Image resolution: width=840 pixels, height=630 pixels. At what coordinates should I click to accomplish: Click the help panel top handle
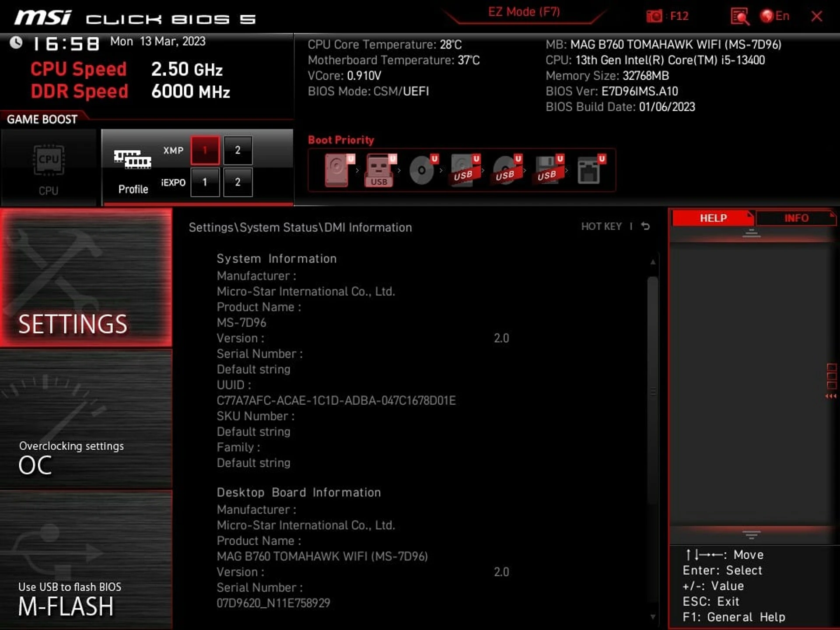pos(751,233)
